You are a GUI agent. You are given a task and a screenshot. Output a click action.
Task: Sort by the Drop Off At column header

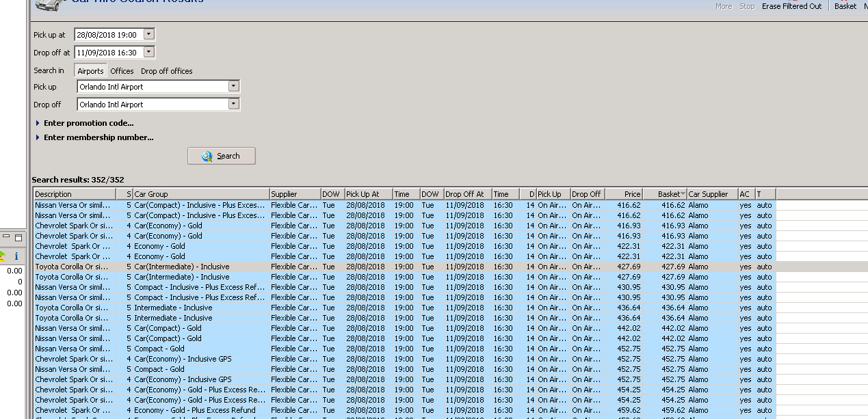pyautogui.click(x=468, y=194)
